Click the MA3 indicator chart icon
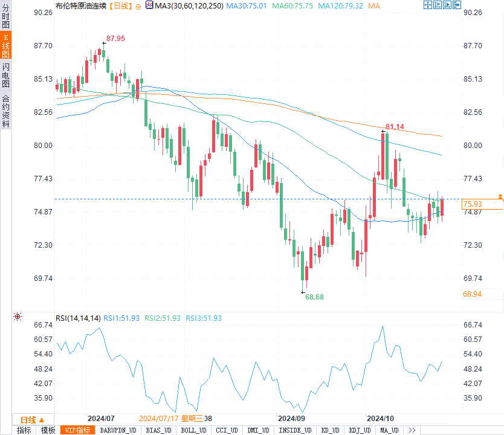This screenshot has height=435, width=504. (x=149, y=5)
